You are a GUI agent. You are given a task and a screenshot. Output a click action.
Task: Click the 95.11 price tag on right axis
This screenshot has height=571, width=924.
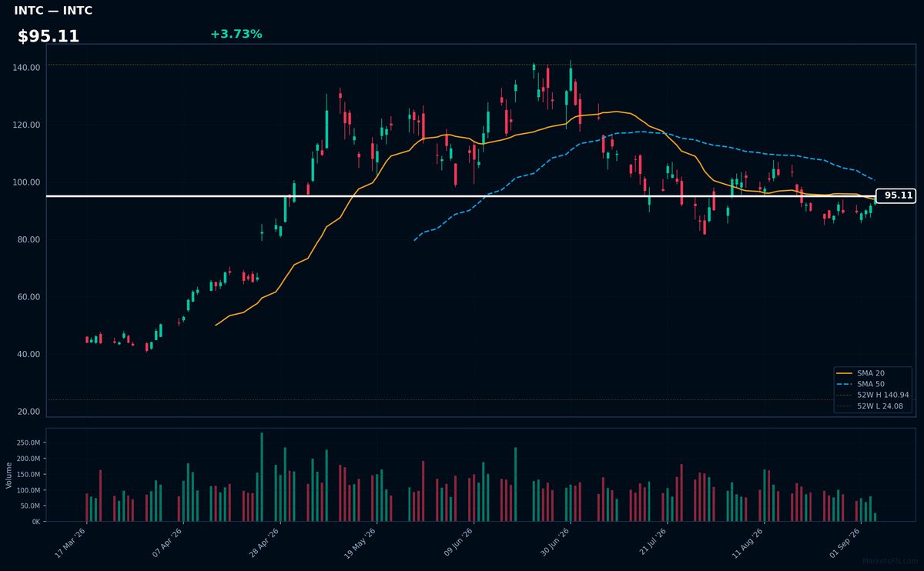898,195
